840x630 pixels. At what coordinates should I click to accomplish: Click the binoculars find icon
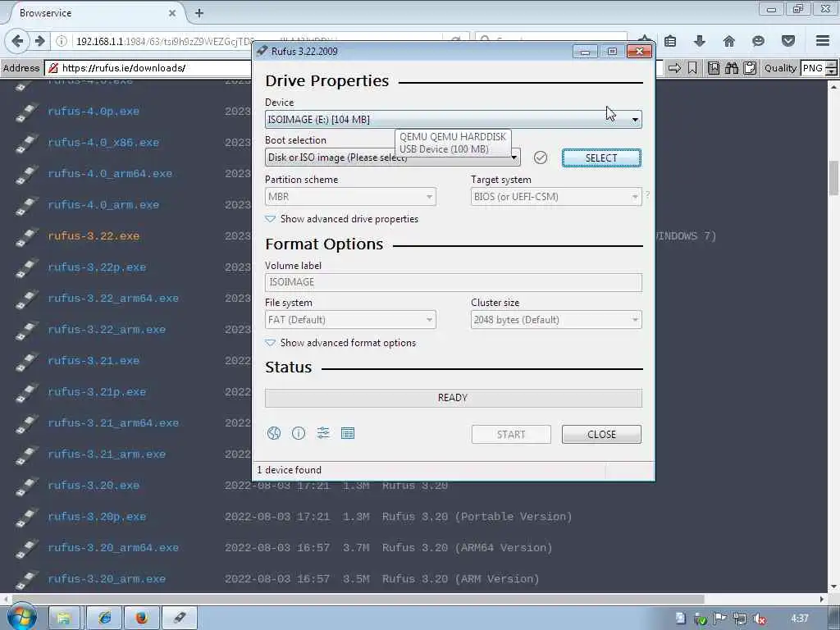[732, 68]
